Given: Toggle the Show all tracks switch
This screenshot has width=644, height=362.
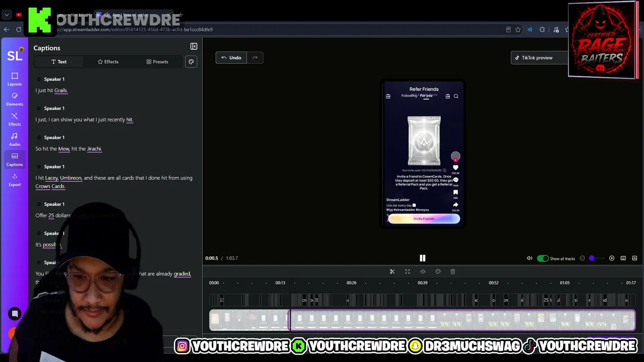Looking at the screenshot, I should 543,258.
